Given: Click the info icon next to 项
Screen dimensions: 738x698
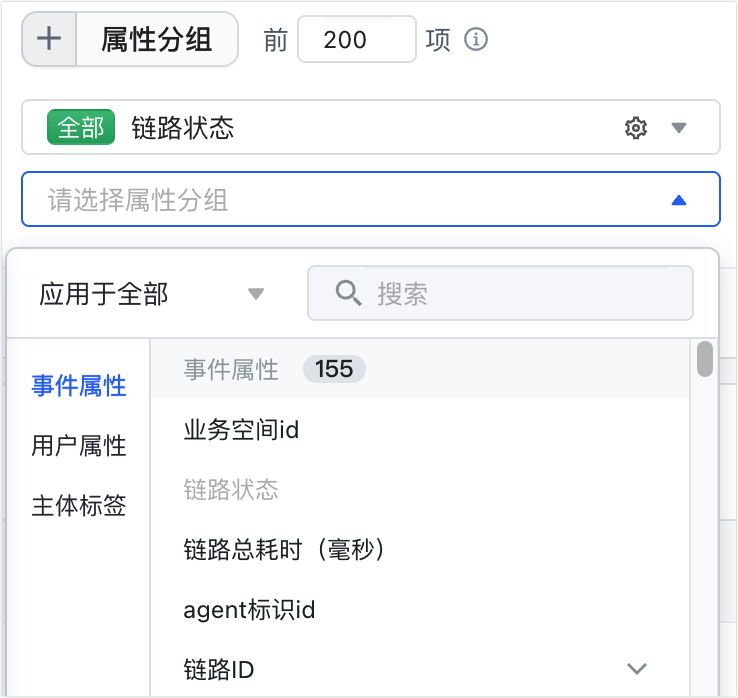Looking at the screenshot, I should click(476, 39).
